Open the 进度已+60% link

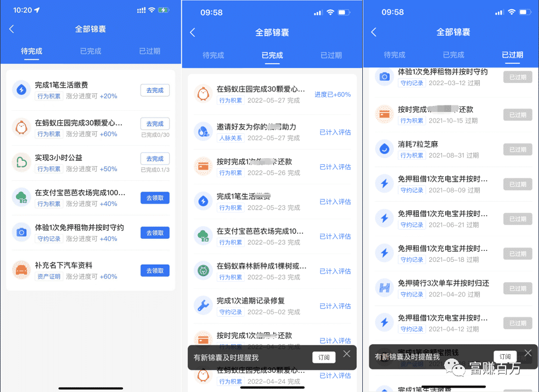coord(333,94)
